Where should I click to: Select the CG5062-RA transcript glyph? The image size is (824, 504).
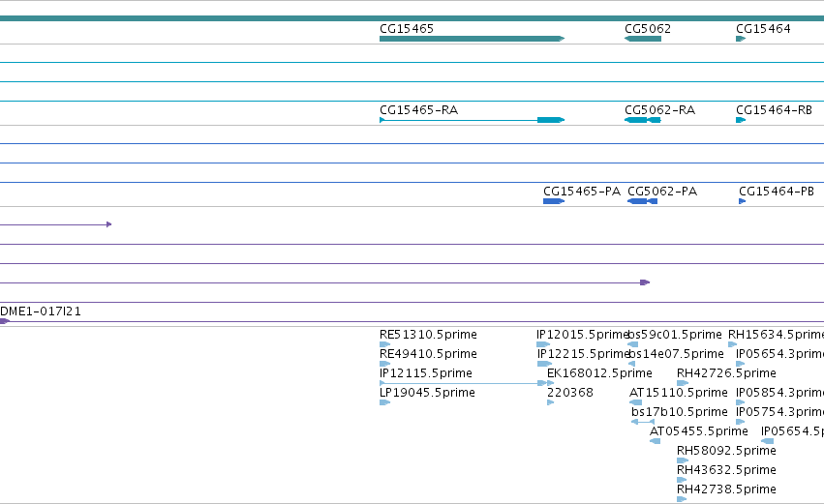click(642, 120)
